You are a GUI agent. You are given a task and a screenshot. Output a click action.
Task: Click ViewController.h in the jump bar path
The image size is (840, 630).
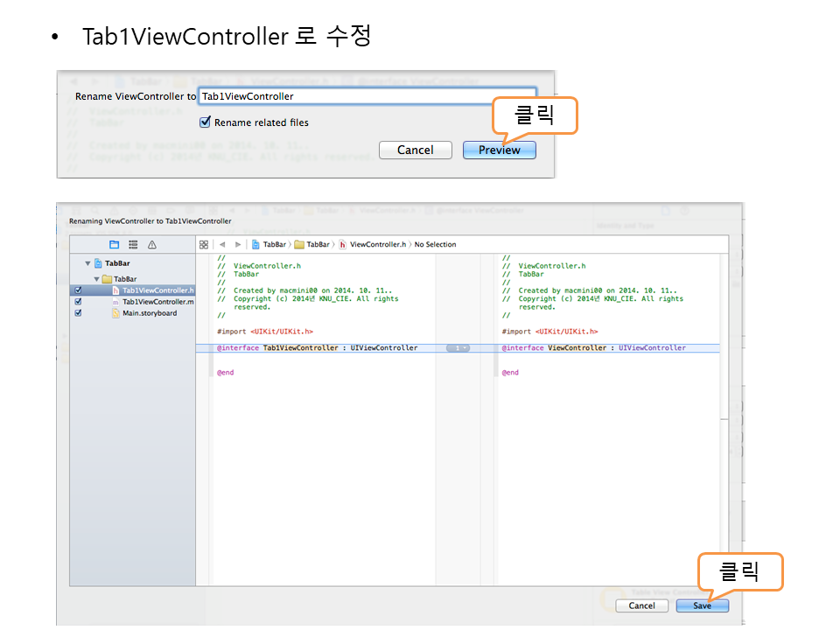pos(377,245)
